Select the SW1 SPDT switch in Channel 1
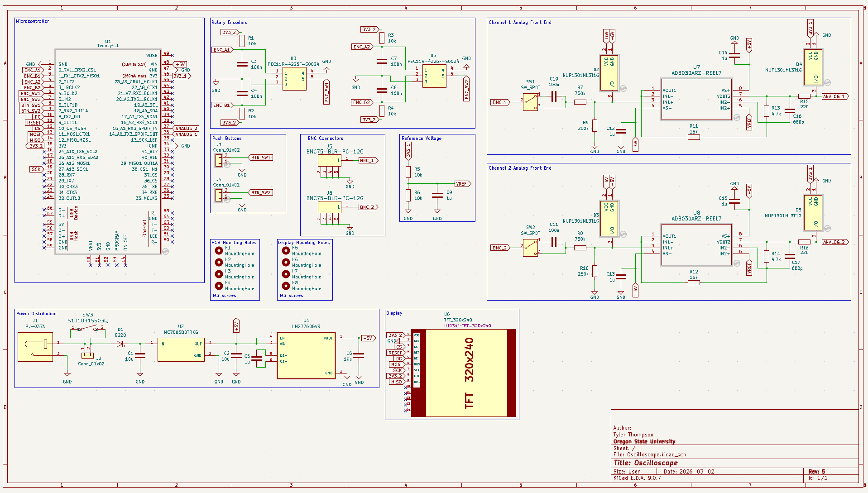 tap(530, 102)
